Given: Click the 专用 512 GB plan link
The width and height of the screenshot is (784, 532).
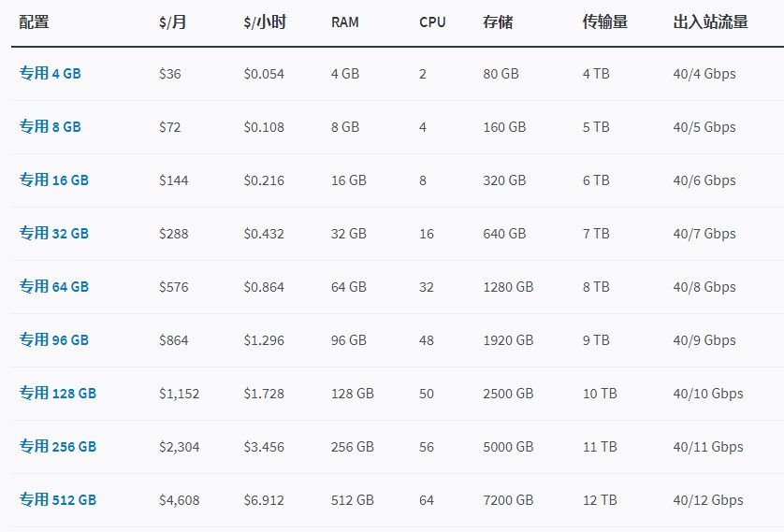Looking at the screenshot, I should [x=58, y=500].
